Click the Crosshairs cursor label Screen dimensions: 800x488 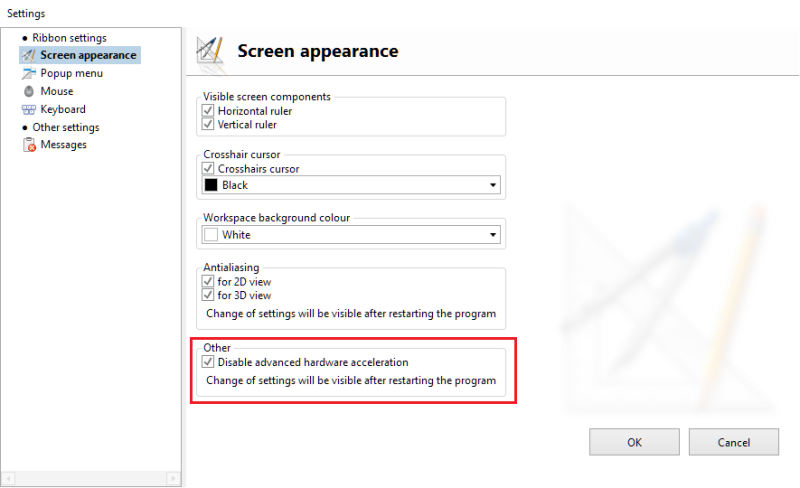(x=258, y=168)
